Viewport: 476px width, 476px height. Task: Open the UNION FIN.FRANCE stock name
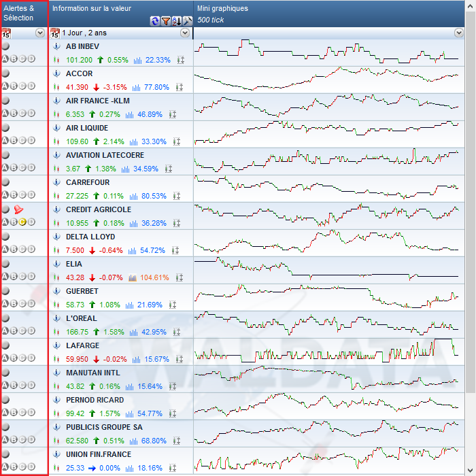click(99, 454)
